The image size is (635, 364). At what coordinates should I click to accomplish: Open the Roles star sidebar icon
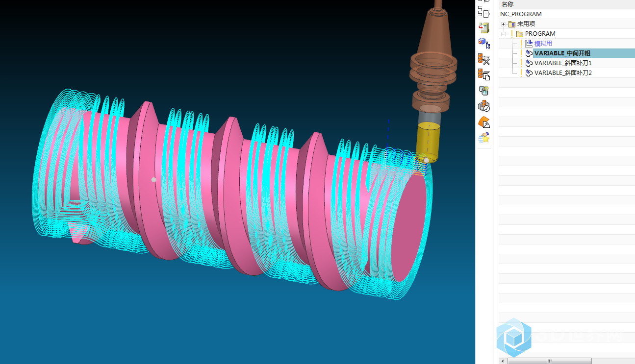coord(484,138)
